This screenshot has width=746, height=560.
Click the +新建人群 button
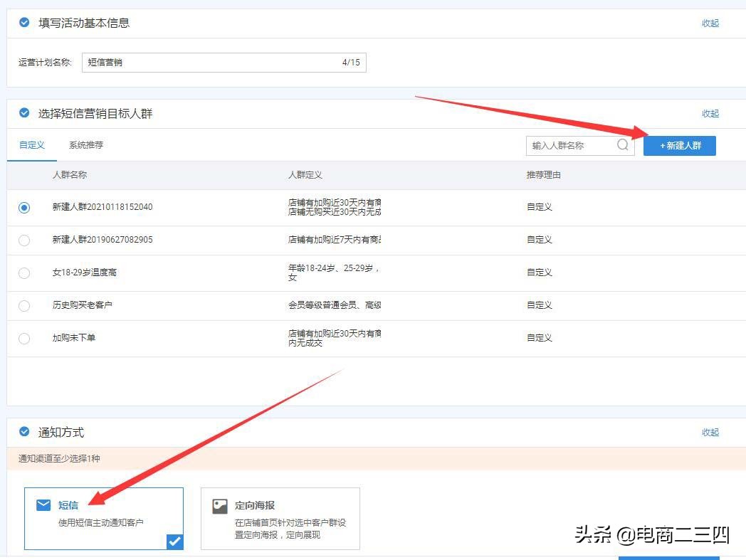click(679, 145)
